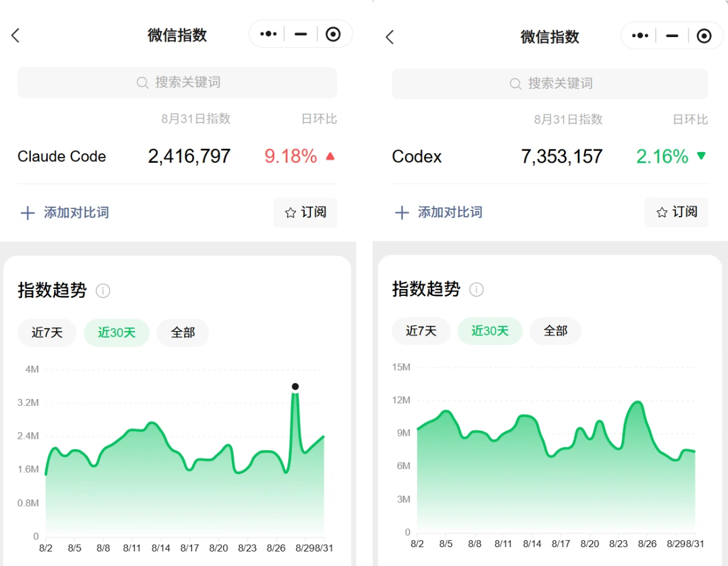The height and width of the screenshot is (566, 728).
Task: Click the 4M axis label on Claude Code chart
Action: [32, 369]
